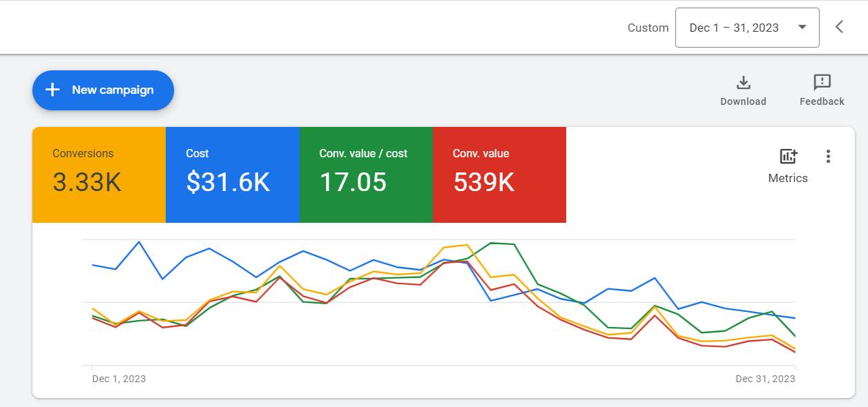Select the Cost metric card
868x407 pixels.
233,175
